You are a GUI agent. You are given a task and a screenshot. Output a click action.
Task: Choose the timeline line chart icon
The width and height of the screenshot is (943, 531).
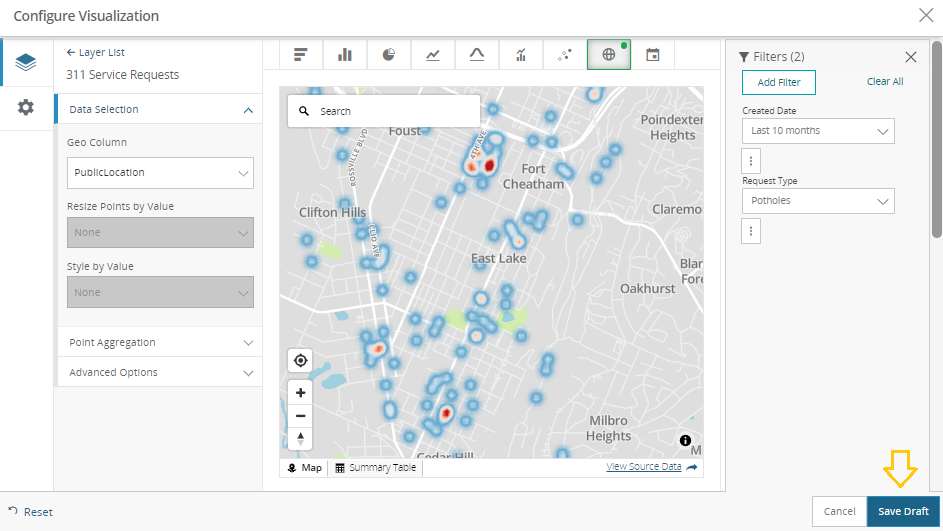(432, 55)
